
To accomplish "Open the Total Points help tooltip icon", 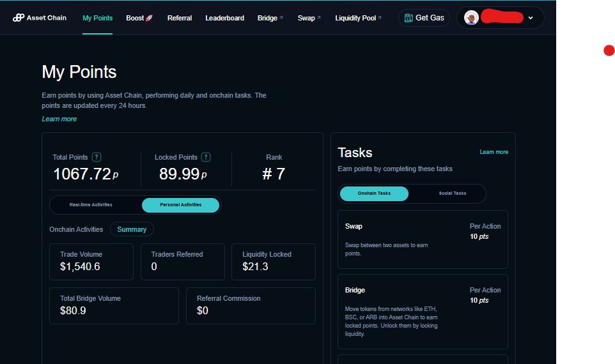I will [x=97, y=157].
